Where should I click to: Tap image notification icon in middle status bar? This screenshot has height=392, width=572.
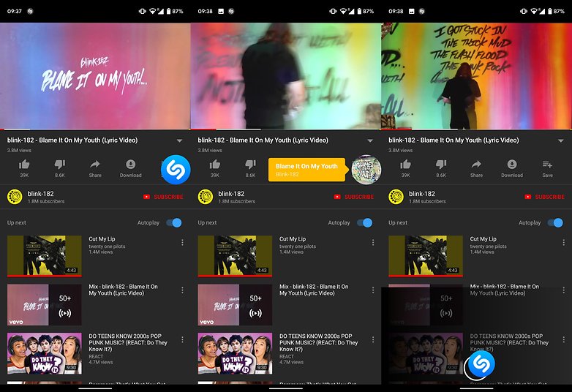221,11
